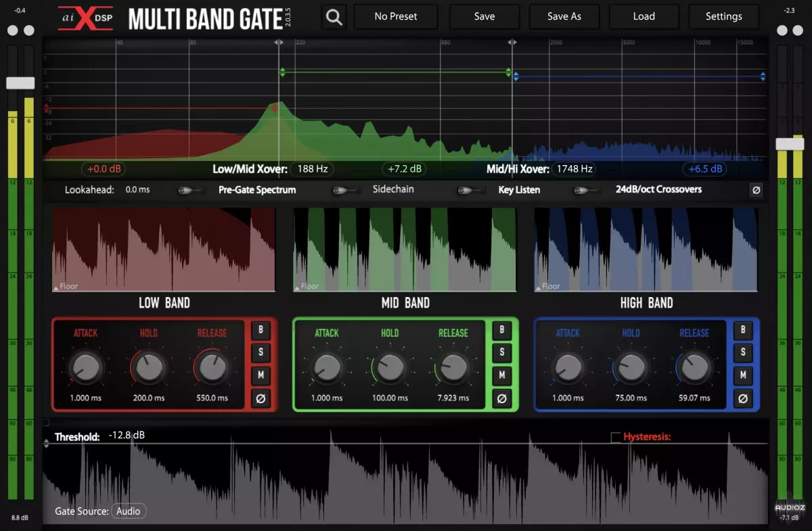
Task: Click the High band hold 75.00 ms value
Action: [631, 398]
